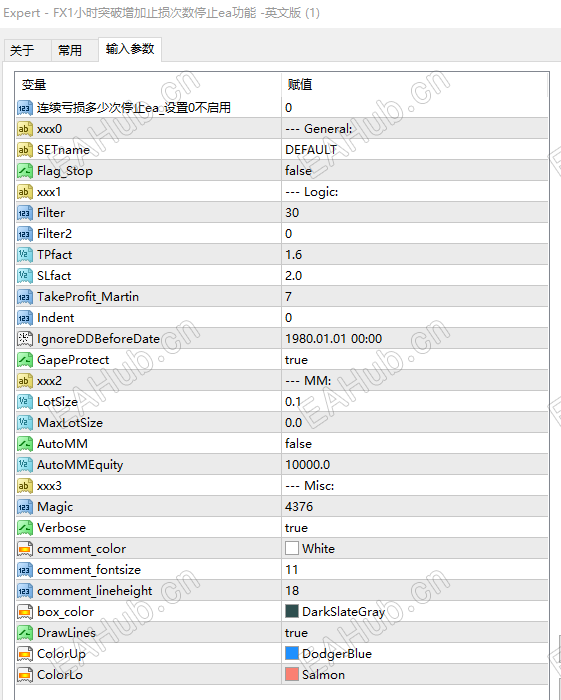Viewport: 561px width, 700px height.
Task: Click the boolean icon next to Verbose
Action: (x=25, y=528)
